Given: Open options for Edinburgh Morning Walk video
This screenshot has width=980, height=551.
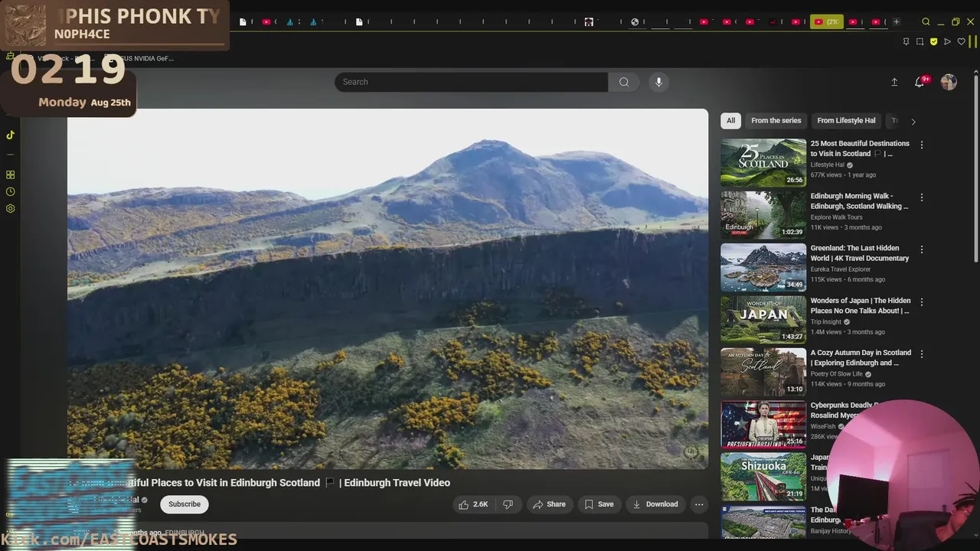Looking at the screenshot, I should (x=922, y=197).
